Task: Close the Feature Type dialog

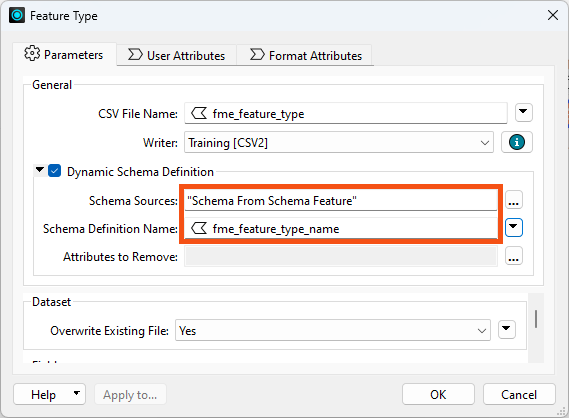Action: (x=553, y=15)
